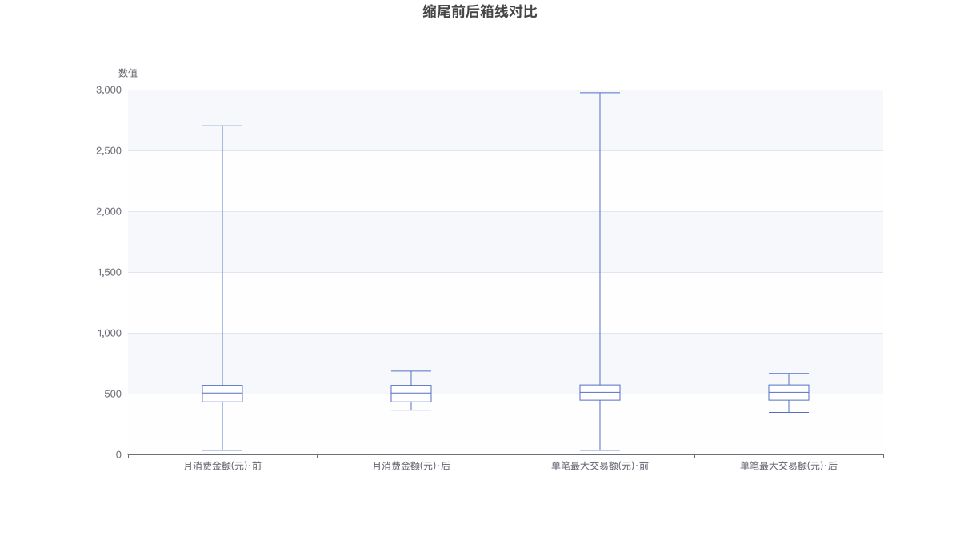This screenshot has height=560, width=960.
Task: Click the 3,000 y-axis tick label
Action: 109,90
